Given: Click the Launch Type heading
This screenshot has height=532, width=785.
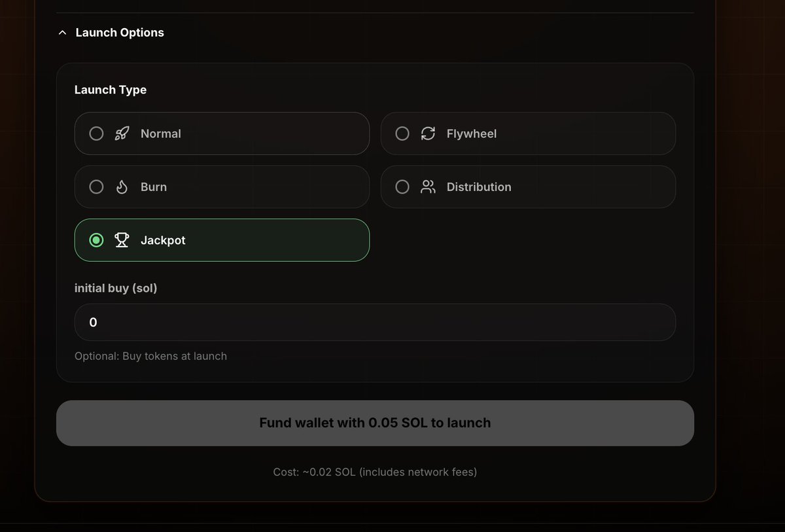Looking at the screenshot, I should (x=111, y=90).
